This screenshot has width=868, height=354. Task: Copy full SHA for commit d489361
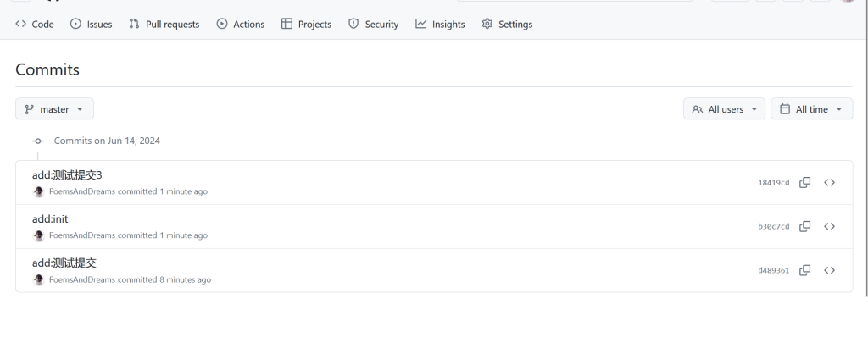coord(805,270)
